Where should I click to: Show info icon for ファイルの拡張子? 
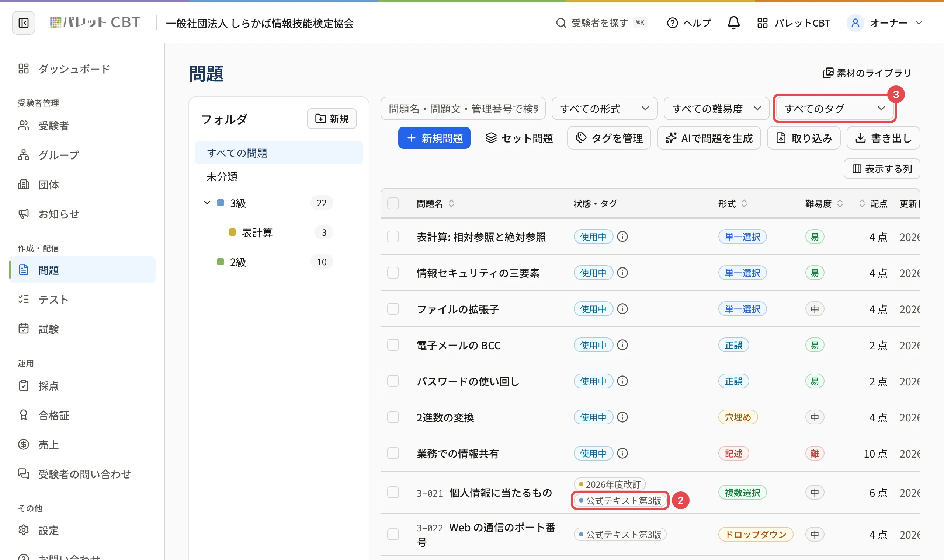pyautogui.click(x=622, y=309)
